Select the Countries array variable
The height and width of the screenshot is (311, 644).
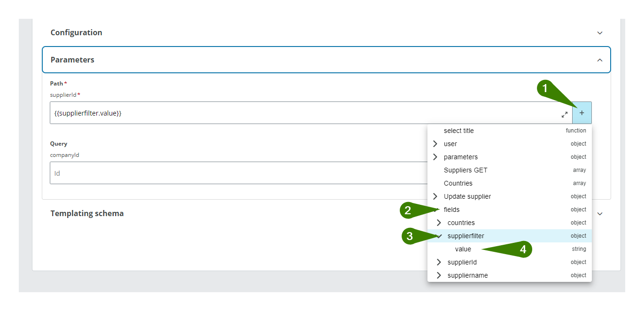tap(458, 183)
